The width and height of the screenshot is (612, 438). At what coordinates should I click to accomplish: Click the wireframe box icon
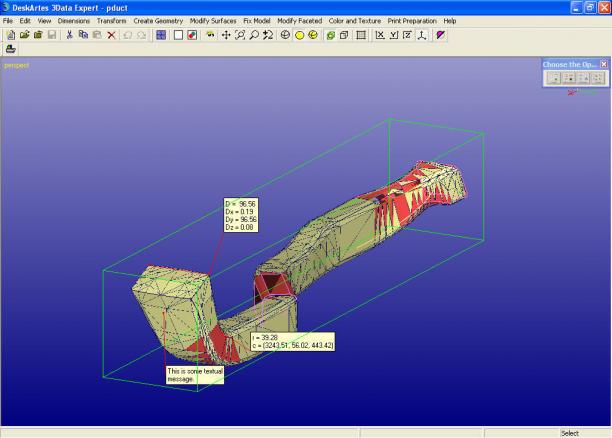(x=344, y=35)
